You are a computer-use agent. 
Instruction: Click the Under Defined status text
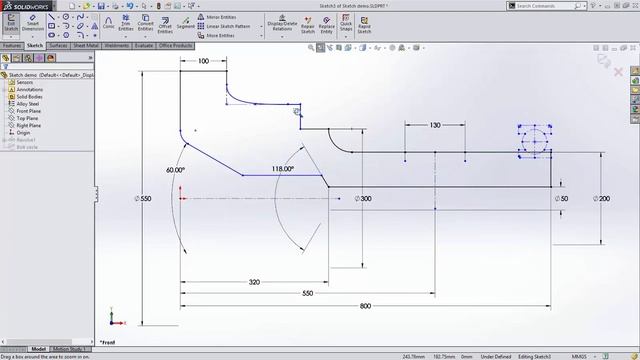click(496, 356)
